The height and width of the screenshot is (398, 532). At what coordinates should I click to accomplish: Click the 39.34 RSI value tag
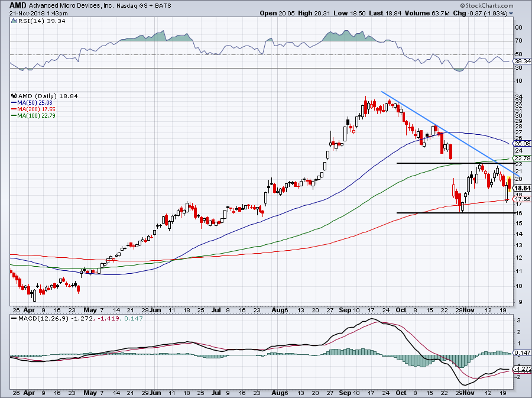(523, 61)
